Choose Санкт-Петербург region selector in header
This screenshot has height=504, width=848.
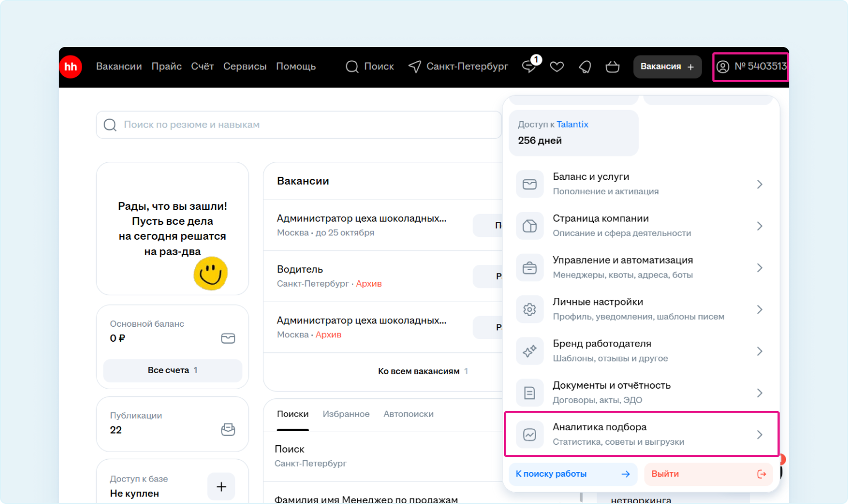(x=458, y=67)
